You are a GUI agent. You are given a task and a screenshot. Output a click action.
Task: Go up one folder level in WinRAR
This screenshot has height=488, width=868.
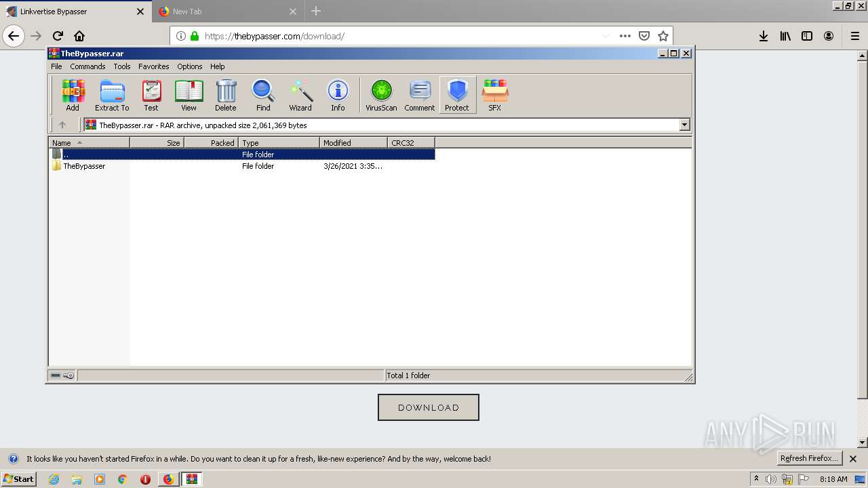point(62,125)
